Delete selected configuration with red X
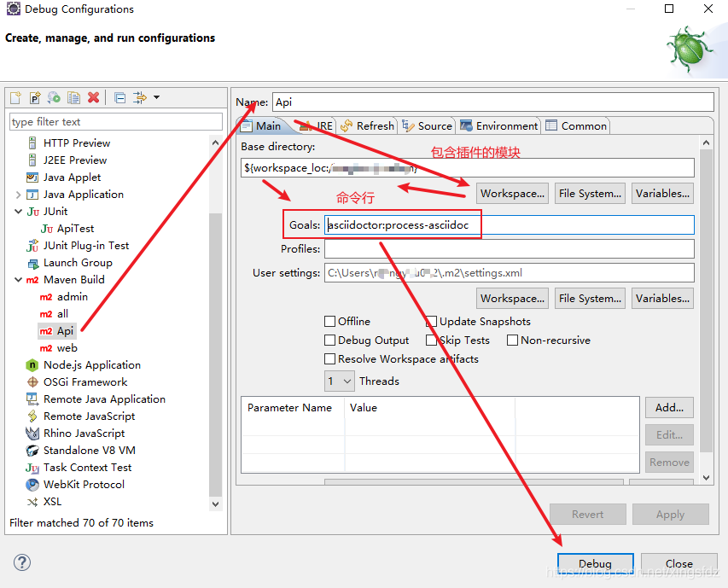 [94, 98]
